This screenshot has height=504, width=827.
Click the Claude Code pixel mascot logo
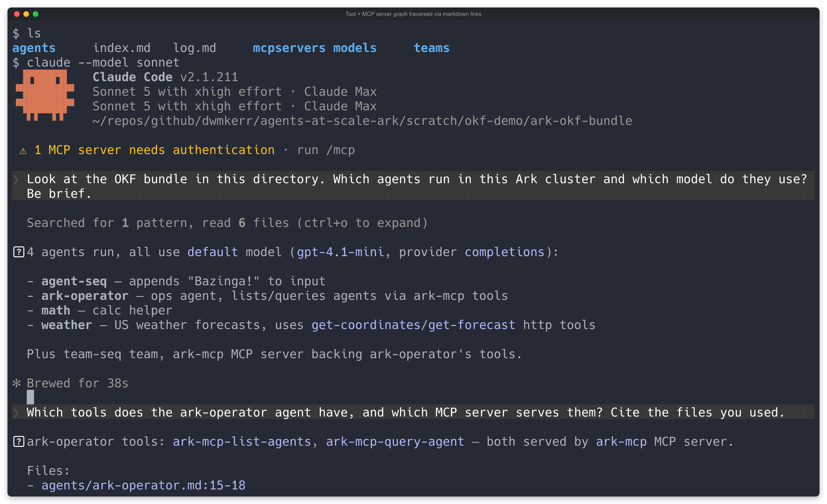(x=45, y=95)
